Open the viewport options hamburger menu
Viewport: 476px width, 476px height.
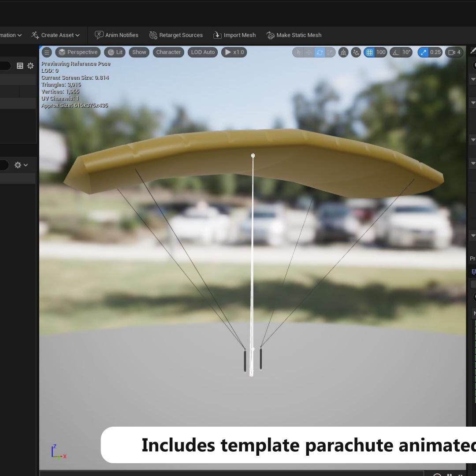coord(46,52)
